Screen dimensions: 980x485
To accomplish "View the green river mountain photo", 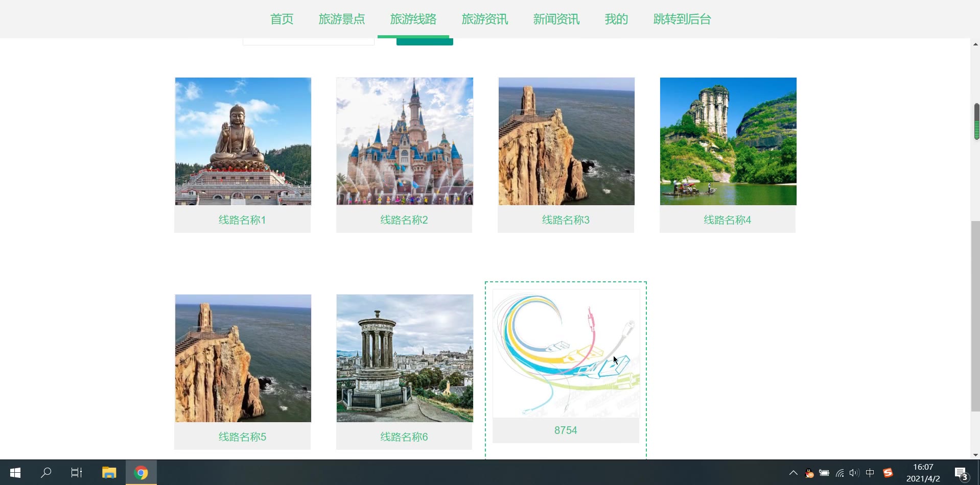I will 728,141.
